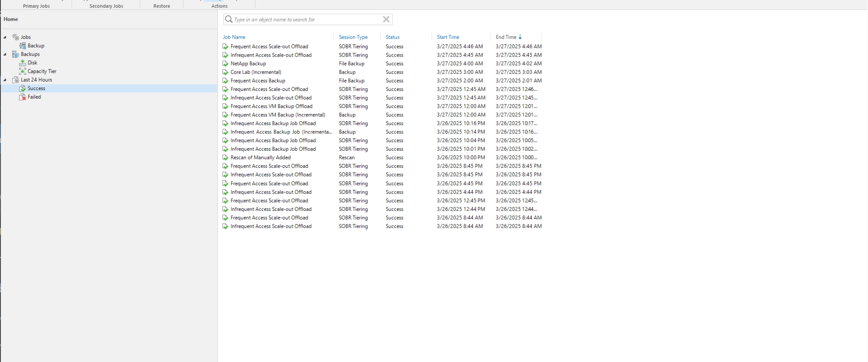Image resolution: width=868 pixels, height=362 pixels.
Task: Select Failed under Last 24 Hours
Action: coord(34,97)
